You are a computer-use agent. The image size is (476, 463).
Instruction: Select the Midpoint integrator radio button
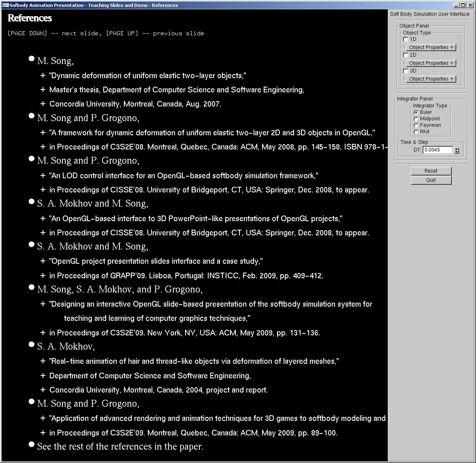coord(416,119)
